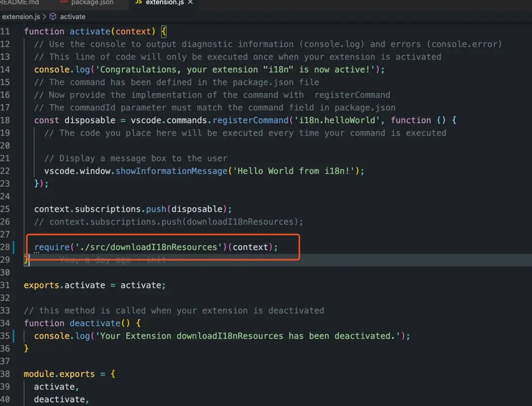The width and height of the screenshot is (532, 406).
Task: Click the package.json tab file icon
Action: (64, 2)
